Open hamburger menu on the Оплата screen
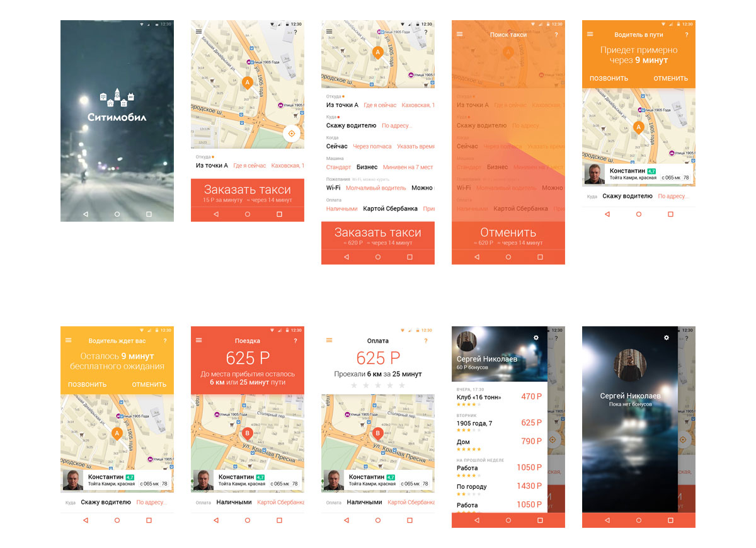 (329, 341)
